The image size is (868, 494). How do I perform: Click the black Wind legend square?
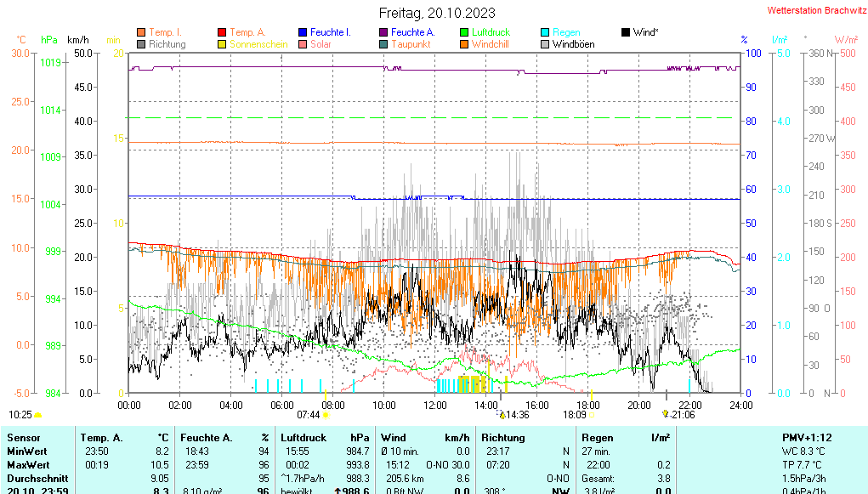[626, 32]
